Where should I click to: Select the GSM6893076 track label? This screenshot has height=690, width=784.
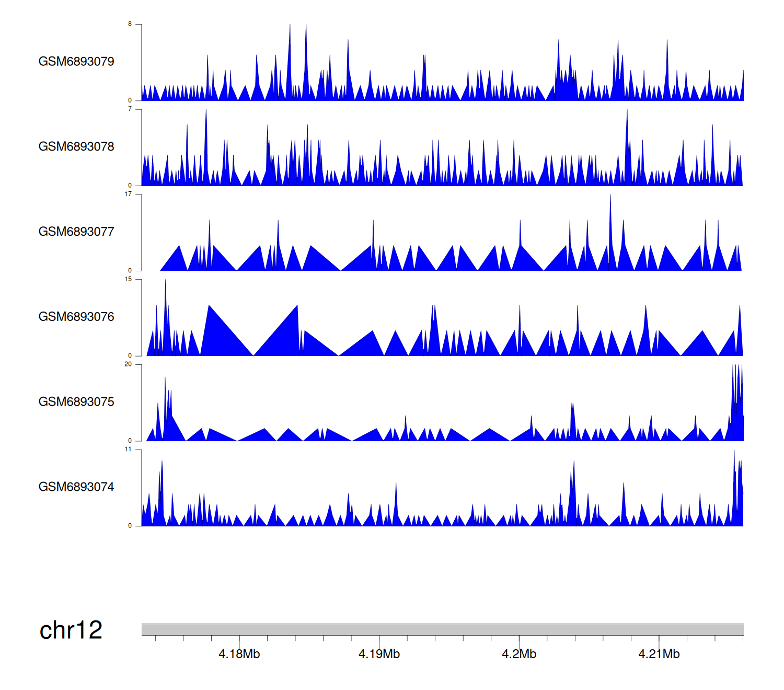[x=76, y=317]
